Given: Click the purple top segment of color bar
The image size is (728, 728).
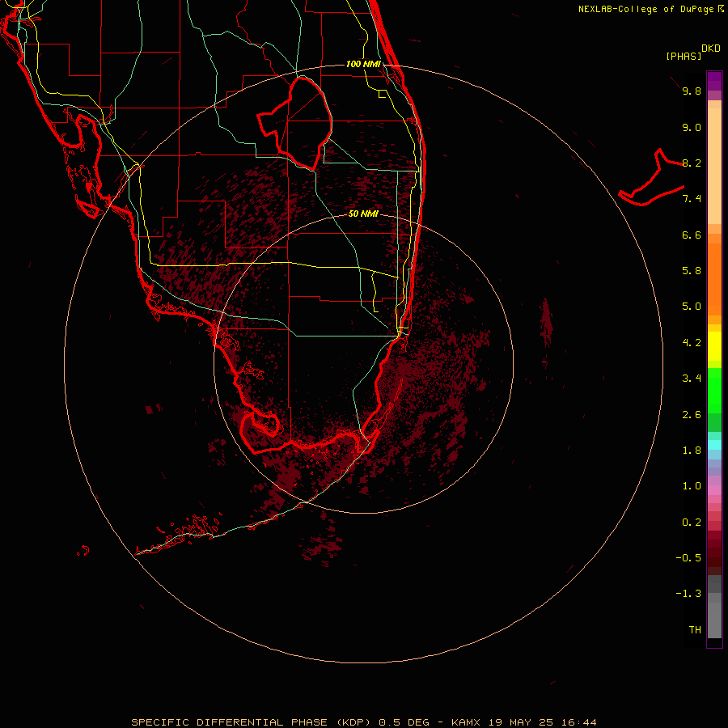Looking at the screenshot, I should pyautogui.click(x=714, y=81).
